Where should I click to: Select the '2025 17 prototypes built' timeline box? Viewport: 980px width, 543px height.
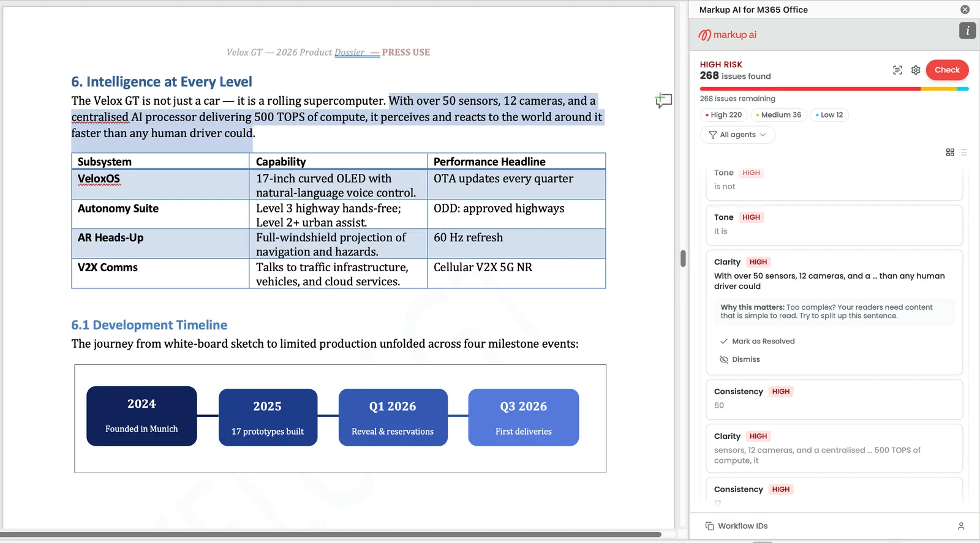tap(268, 418)
